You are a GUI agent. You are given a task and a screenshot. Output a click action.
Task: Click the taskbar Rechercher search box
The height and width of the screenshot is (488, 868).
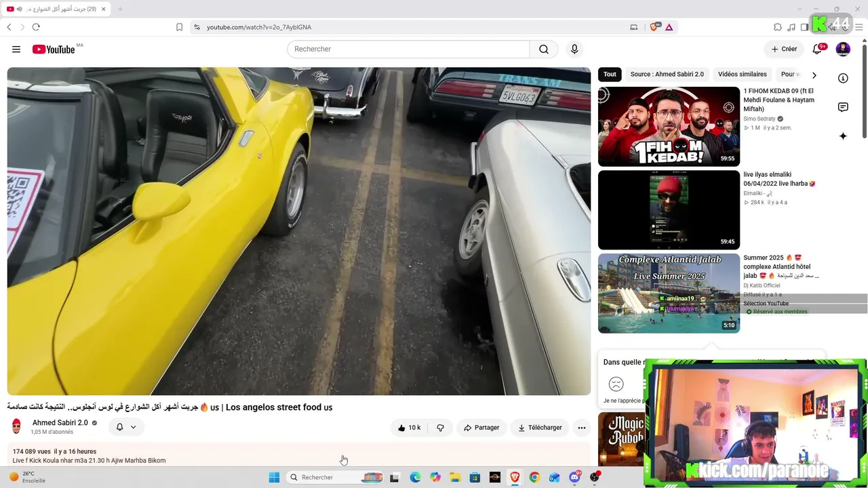335,477
